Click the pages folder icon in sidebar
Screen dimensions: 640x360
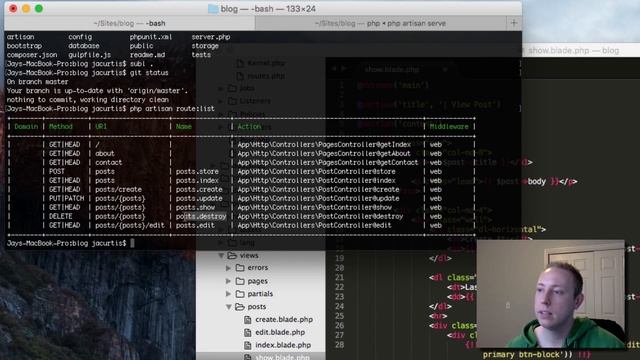tap(240, 281)
